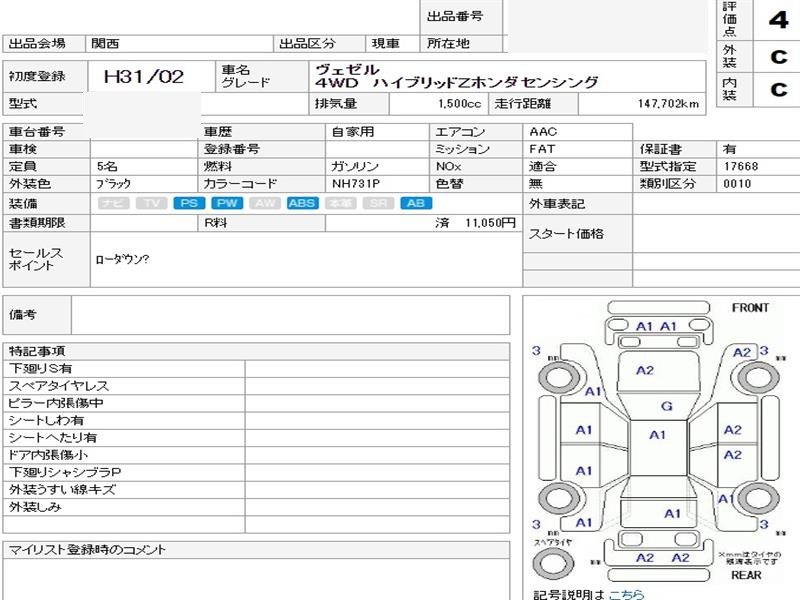Click the front right tire in diagram

[x=758, y=378]
